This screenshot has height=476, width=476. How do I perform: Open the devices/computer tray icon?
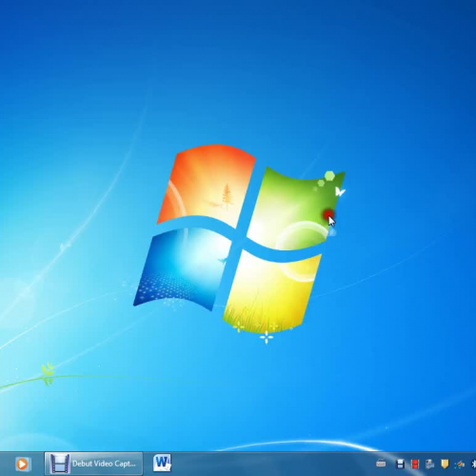coord(429,464)
